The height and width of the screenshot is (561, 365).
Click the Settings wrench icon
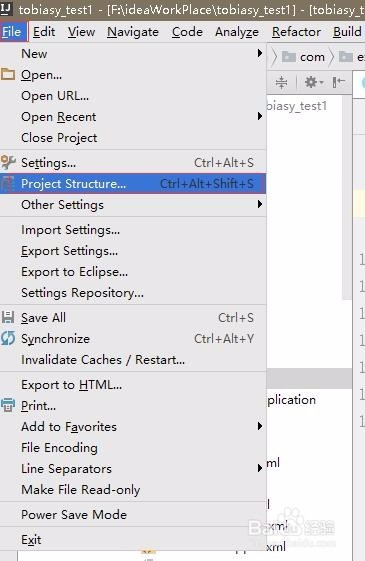pos(8,162)
